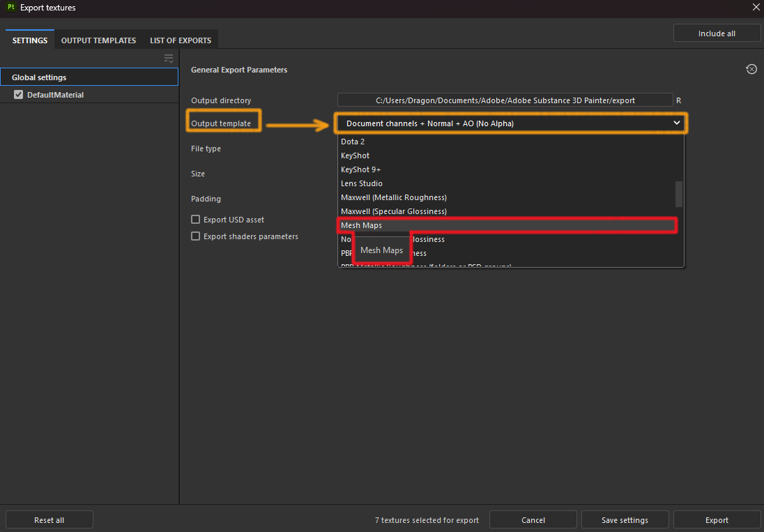Viewport: 764px width, 532px height.
Task: Click the Output directory path field
Action: click(505, 100)
